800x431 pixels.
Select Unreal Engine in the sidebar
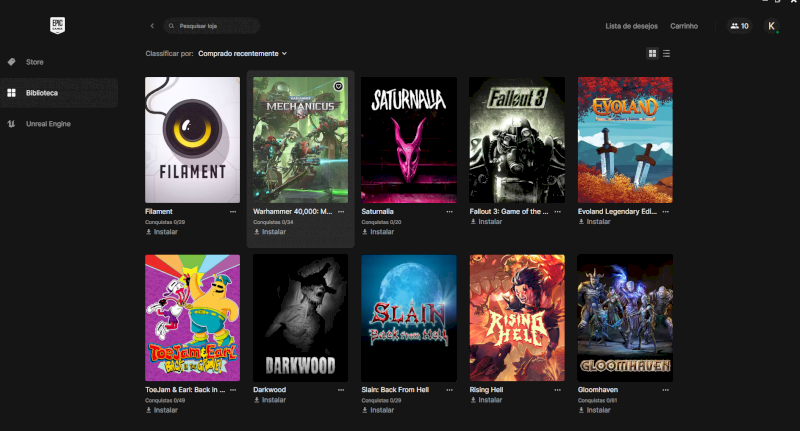coord(48,124)
